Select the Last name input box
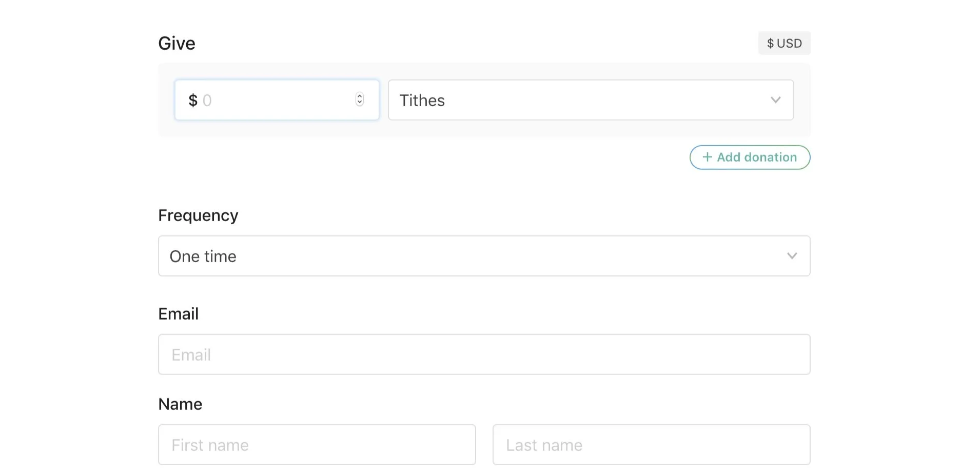980x475 pixels. (x=651, y=445)
